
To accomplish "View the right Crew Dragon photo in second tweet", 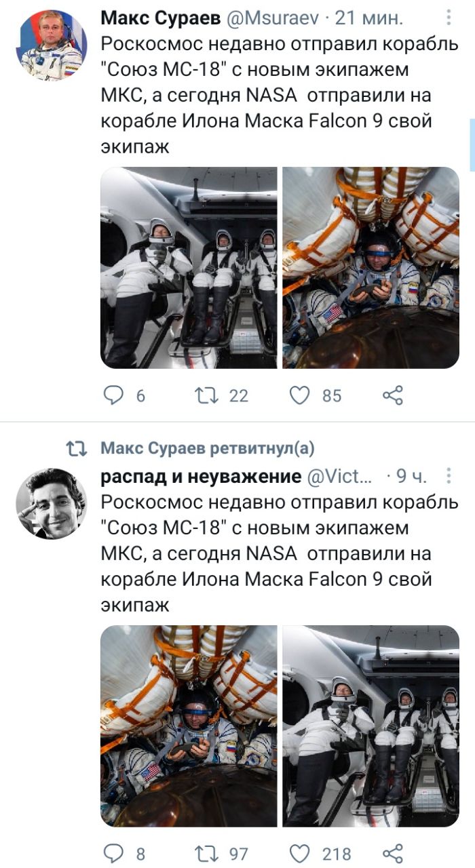I will pyautogui.click(x=371, y=726).
